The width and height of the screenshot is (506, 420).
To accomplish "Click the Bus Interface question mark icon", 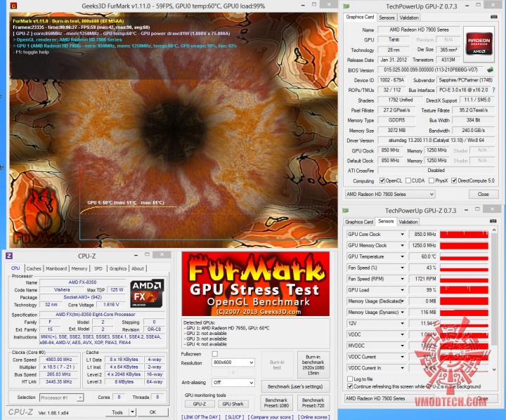I will 493,90.
